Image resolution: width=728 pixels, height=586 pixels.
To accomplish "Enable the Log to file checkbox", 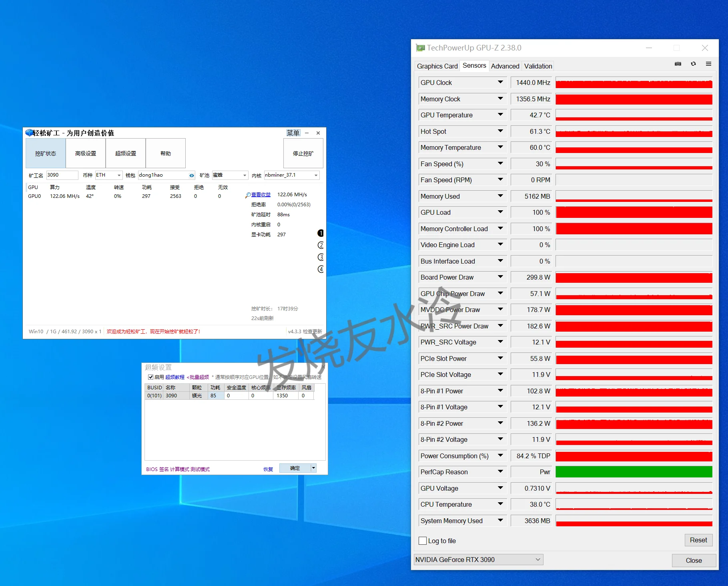I will (x=423, y=541).
